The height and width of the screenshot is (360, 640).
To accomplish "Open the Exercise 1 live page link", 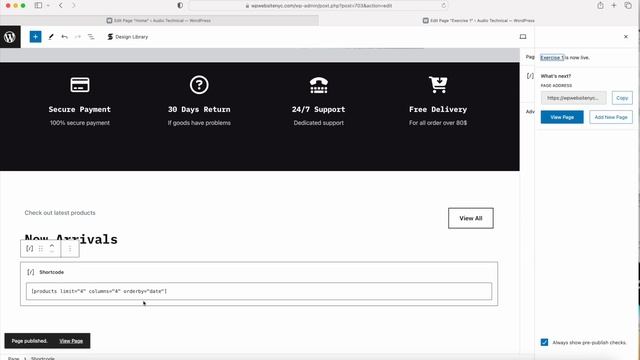I will coord(552,58).
